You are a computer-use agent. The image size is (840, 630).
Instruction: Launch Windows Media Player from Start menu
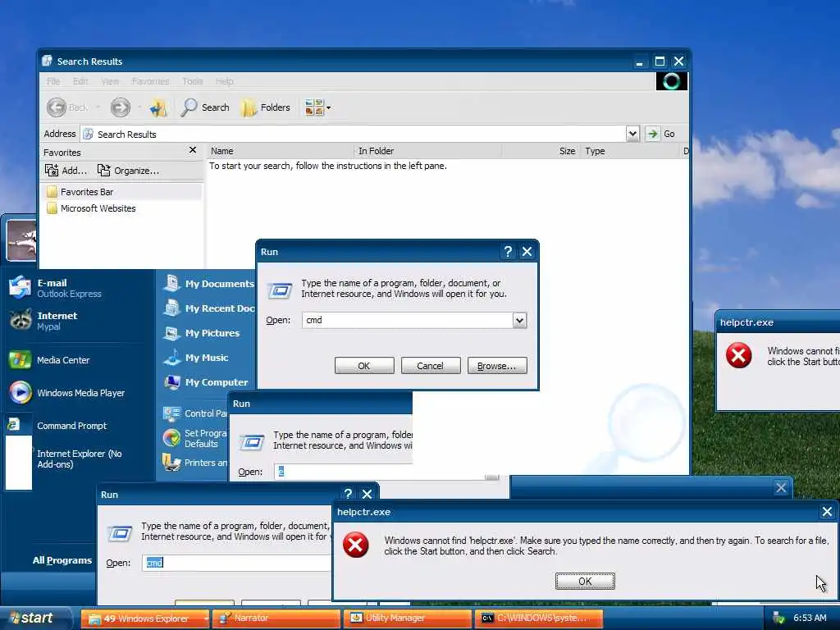pos(67,393)
